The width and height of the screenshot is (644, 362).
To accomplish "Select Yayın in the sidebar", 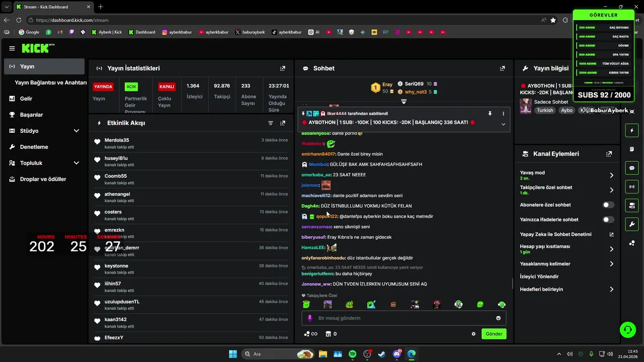I will (44, 66).
